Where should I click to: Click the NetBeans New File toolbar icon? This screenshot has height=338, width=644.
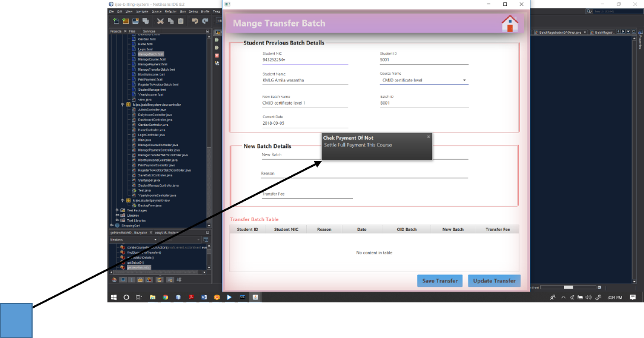(x=116, y=21)
